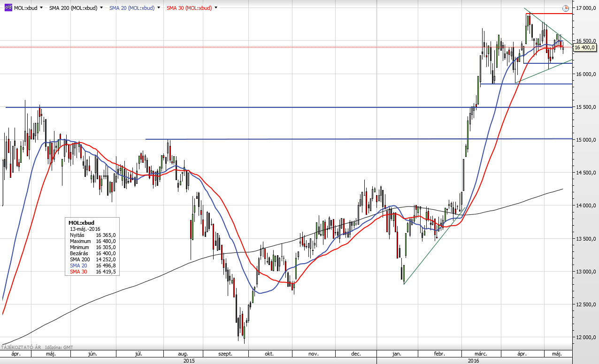The height and width of the screenshot is (364, 599).
Task: Click the Maximum value 16 480,0
Action: 106,241
